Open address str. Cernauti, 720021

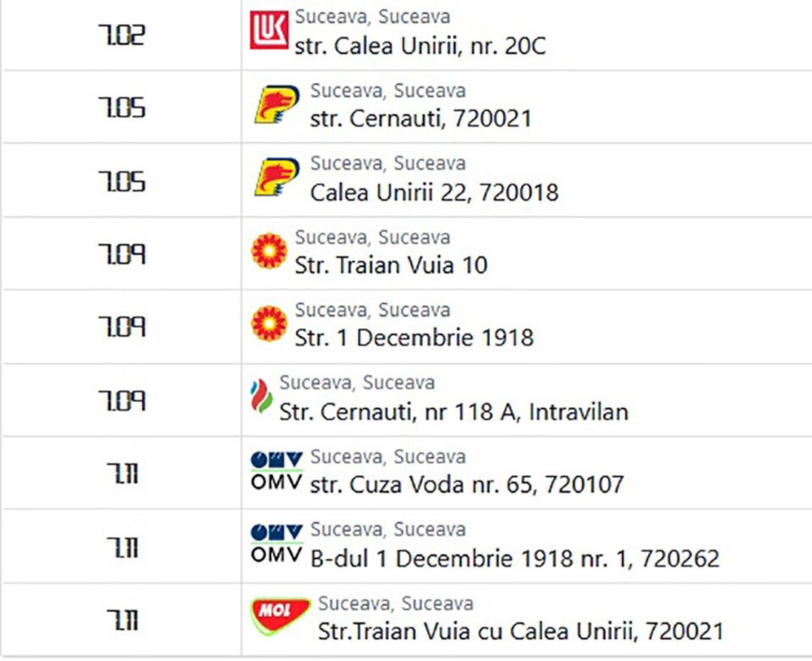click(421, 118)
